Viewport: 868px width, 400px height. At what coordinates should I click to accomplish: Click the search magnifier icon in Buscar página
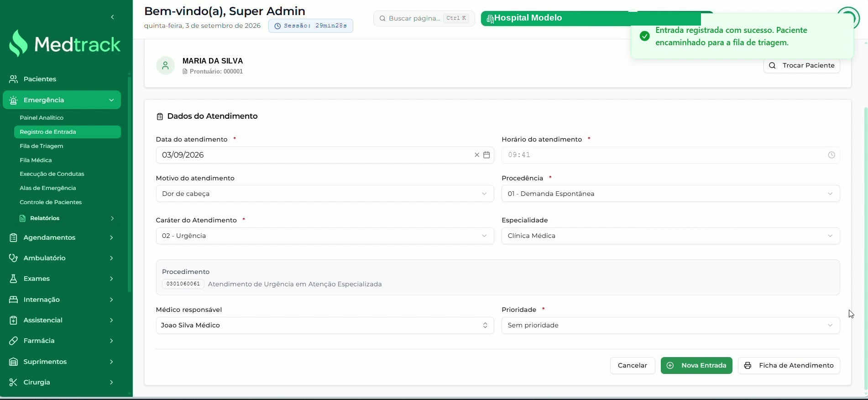[382, 19]
